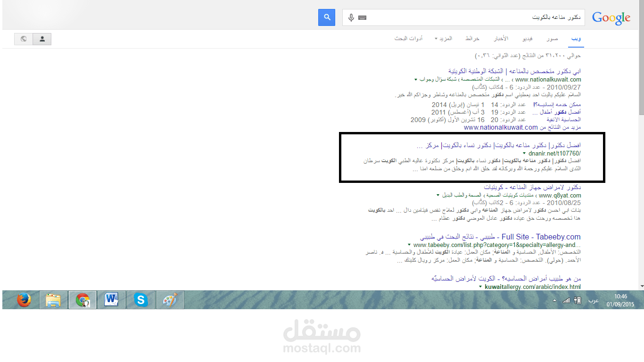Screen dimensions: 644x362
Task: Click the Arabic input language indicator
Action: (x=594, y=300)
